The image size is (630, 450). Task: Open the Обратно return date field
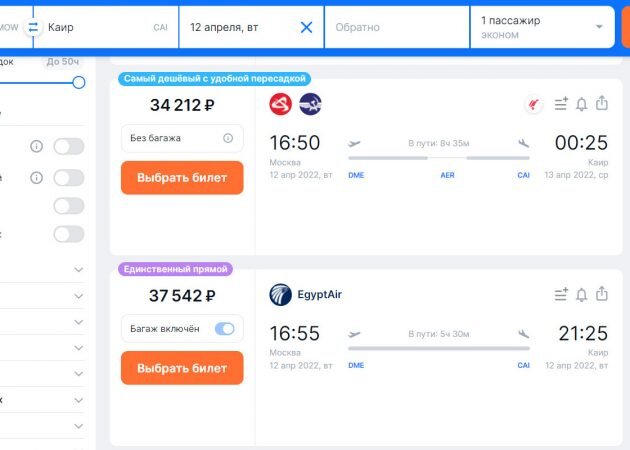(397, 27)
